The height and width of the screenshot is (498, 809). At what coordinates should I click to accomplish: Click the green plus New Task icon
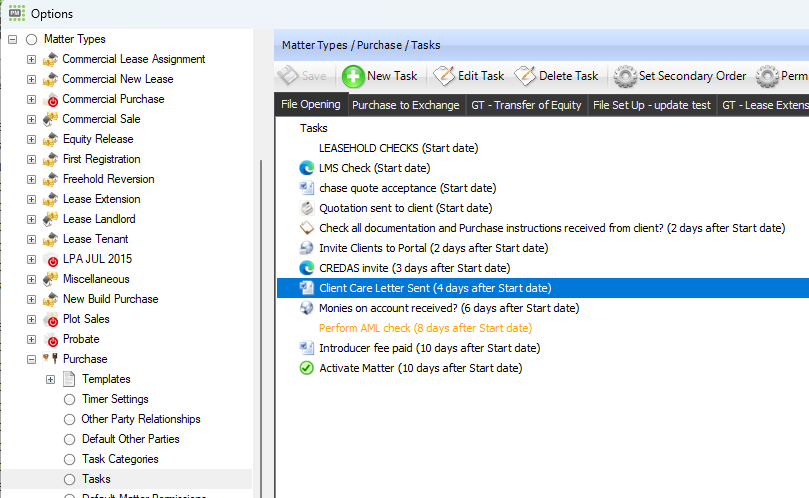353,76
